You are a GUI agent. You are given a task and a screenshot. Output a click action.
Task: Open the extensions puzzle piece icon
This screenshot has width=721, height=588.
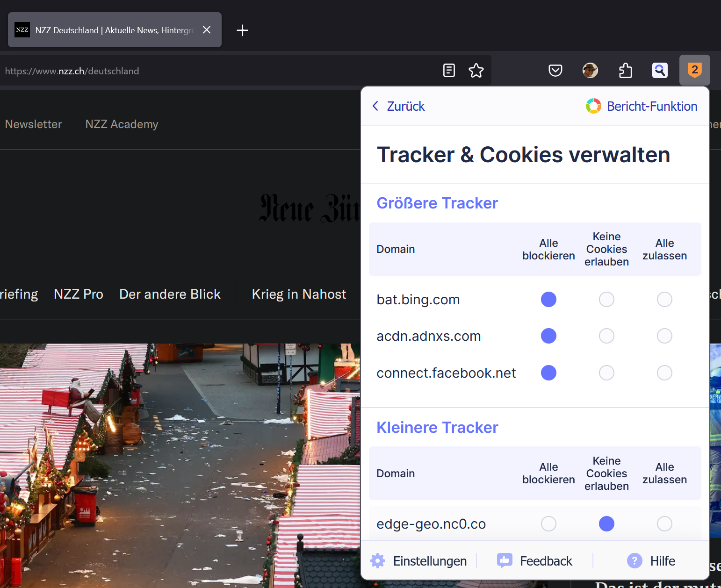[625, 71]
